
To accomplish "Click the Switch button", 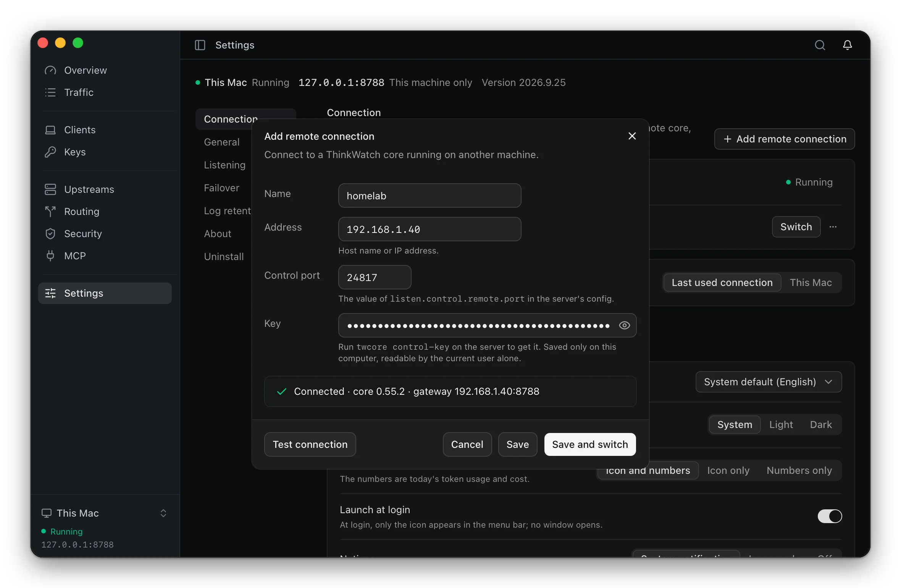I will pos(796,227).
